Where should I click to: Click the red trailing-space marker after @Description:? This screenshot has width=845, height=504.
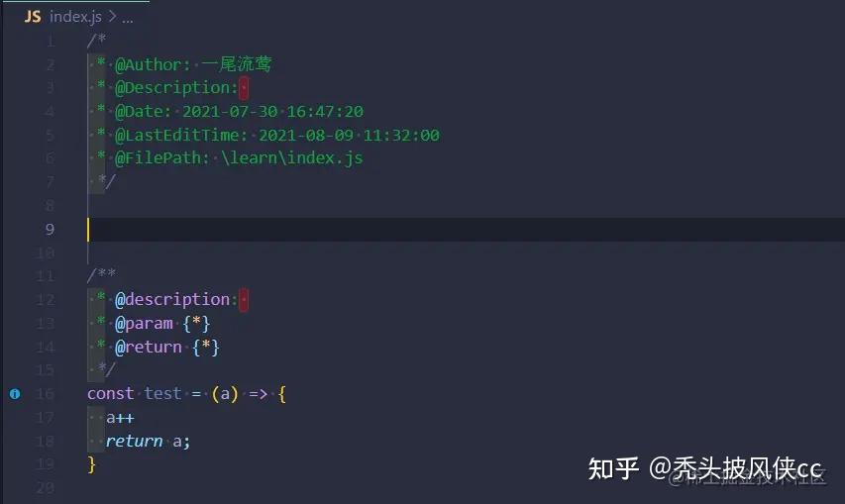click(244, 88)
